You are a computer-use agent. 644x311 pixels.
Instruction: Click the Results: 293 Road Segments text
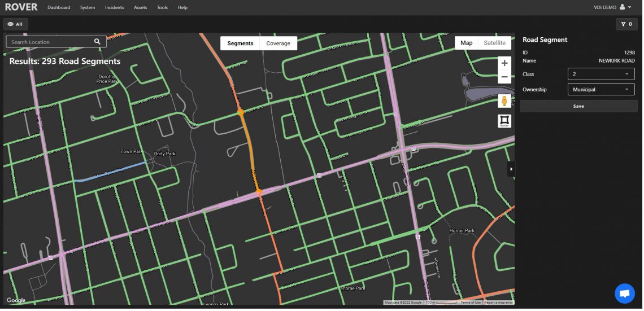click(65, 61)
